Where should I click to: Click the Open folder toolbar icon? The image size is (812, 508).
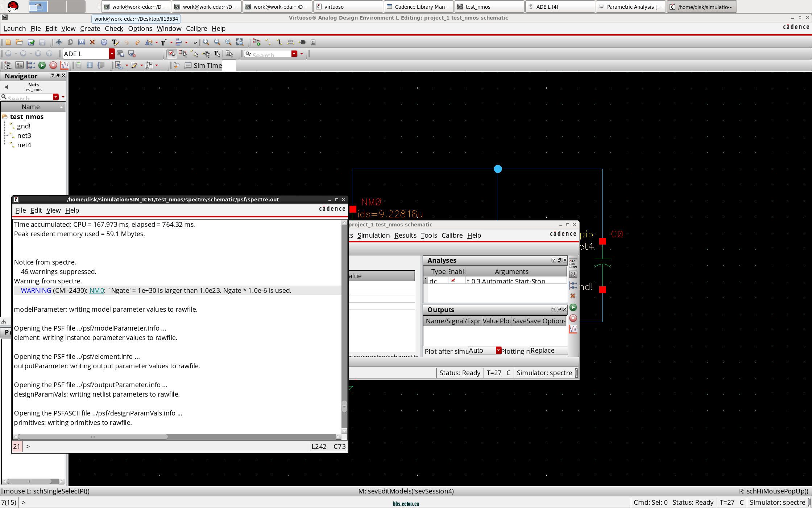tap(19, 42)
